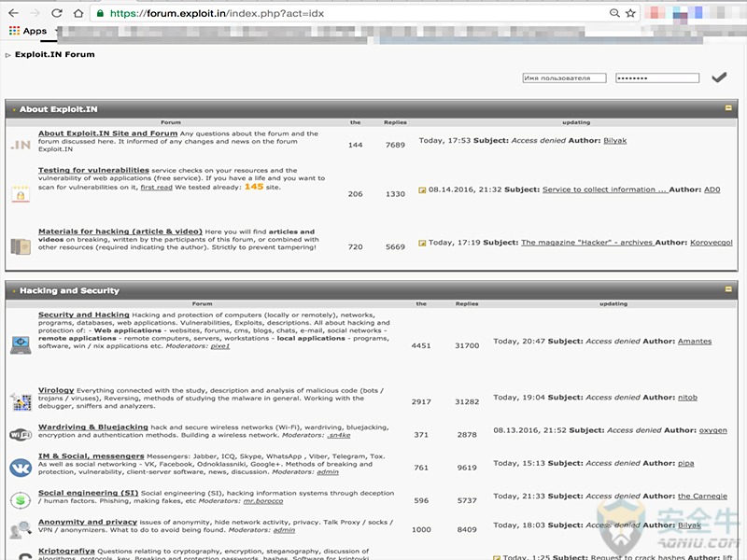Click the browser forward arrow

[35, 13]
